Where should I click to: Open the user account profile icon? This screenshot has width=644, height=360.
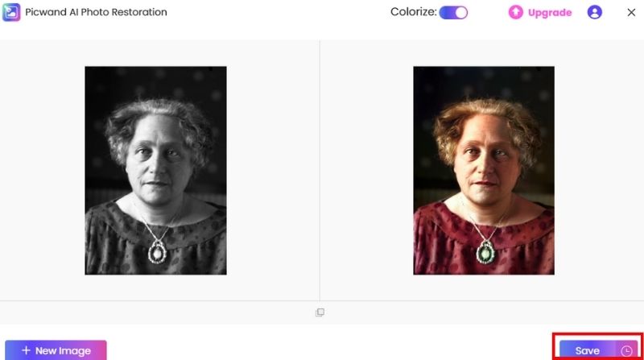tap(594, 12)
